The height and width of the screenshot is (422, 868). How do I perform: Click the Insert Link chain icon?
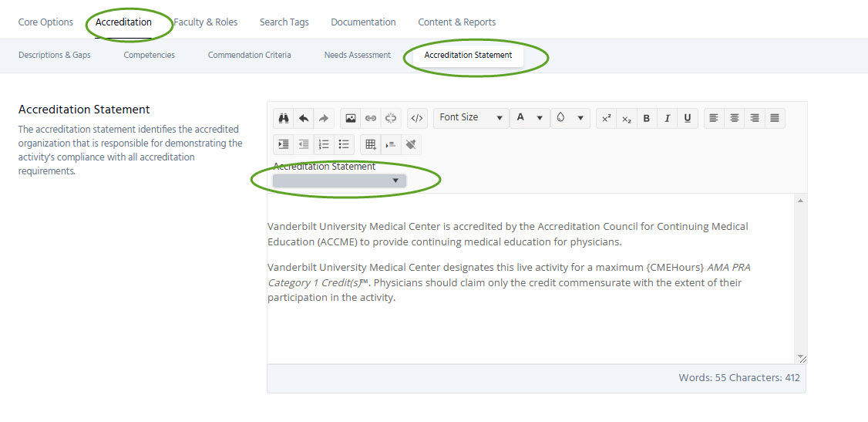[x=371, y=118]
